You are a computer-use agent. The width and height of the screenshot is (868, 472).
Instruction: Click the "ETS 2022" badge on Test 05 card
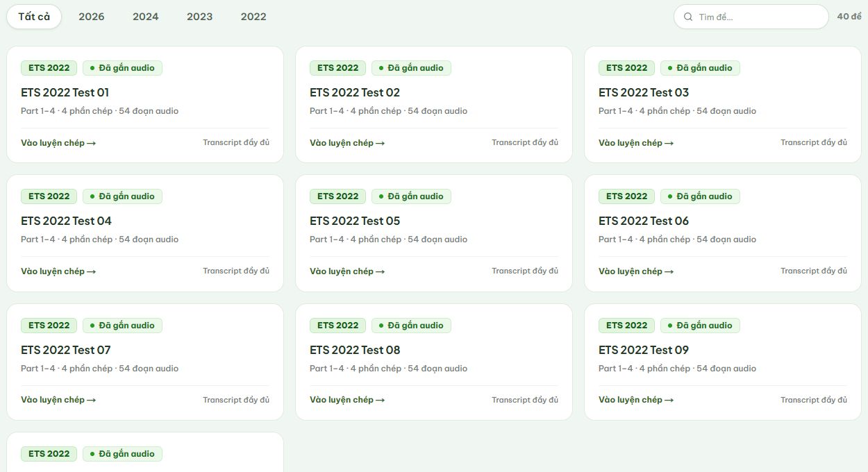(338, 196)
